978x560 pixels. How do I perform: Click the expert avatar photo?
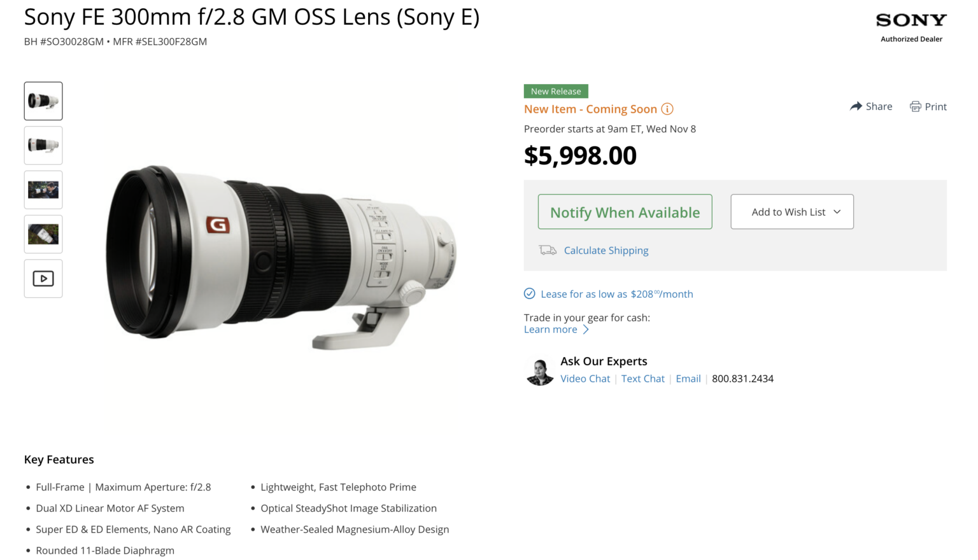(539, 370)
